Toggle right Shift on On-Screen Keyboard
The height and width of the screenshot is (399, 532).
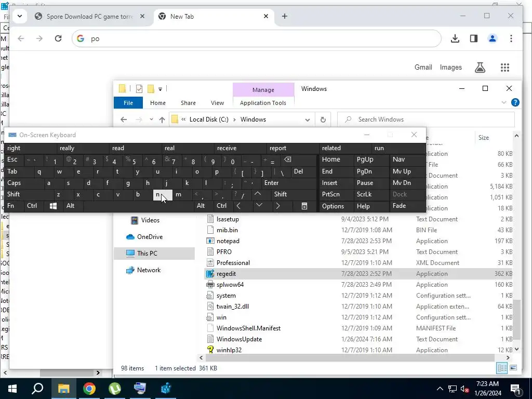294,194
